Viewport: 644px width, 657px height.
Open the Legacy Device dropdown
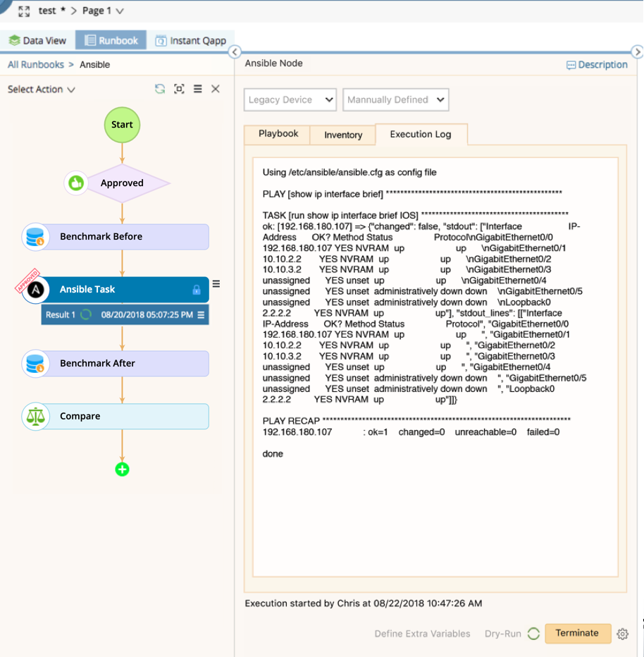coord(290,99)
